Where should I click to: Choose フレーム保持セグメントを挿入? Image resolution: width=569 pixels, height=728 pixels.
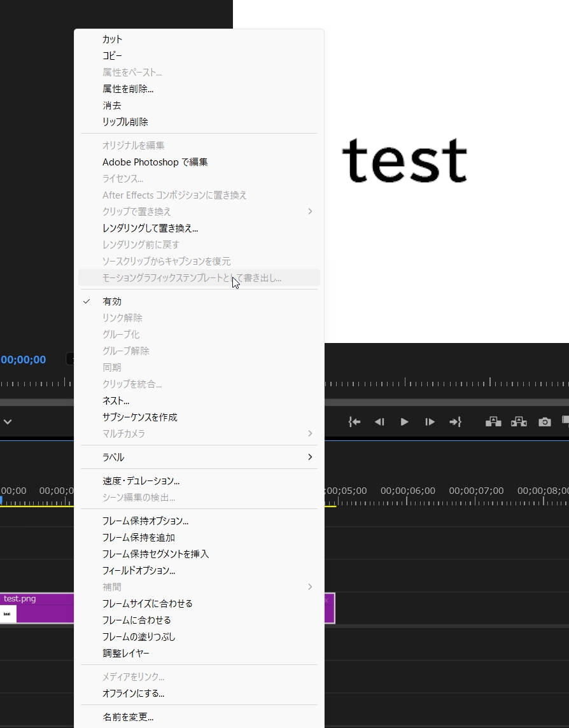pos(199,554)
